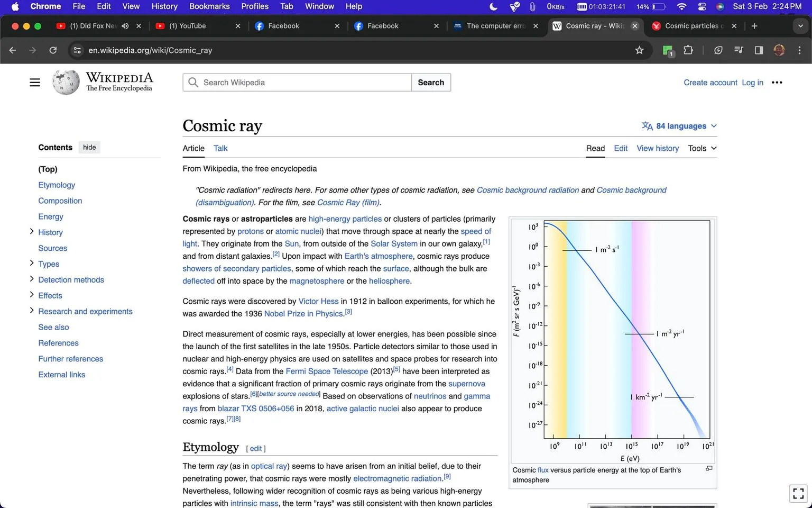Click the magnifier icon in Wikipedia search box

[193, 83]
